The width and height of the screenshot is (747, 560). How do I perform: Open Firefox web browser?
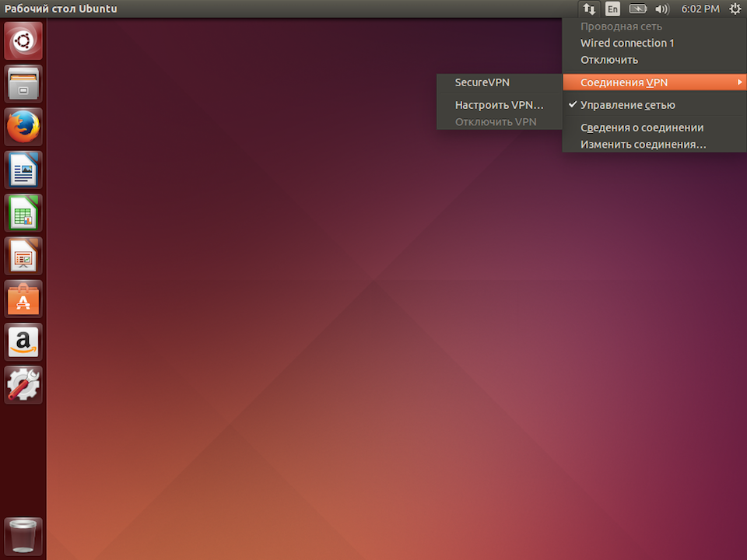pyautogui.click(x=23, y=127)
